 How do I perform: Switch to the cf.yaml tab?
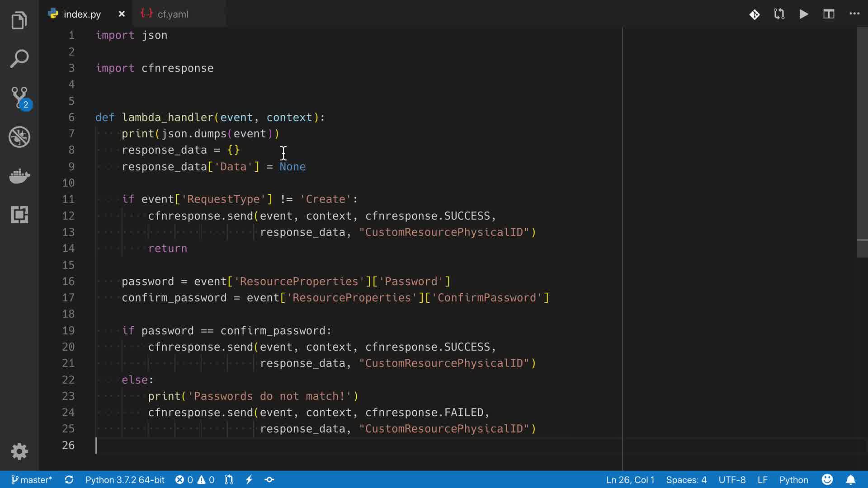(172, 14)
